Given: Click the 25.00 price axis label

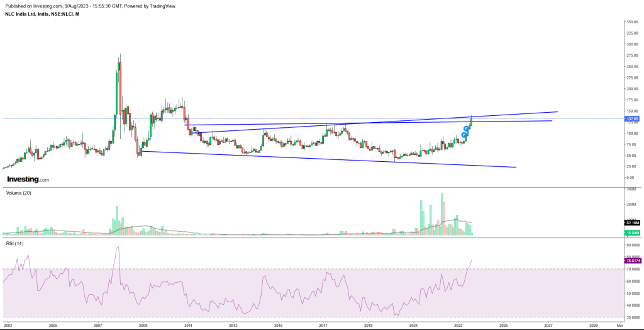Looking at the screenshot, I should point(633,167).
